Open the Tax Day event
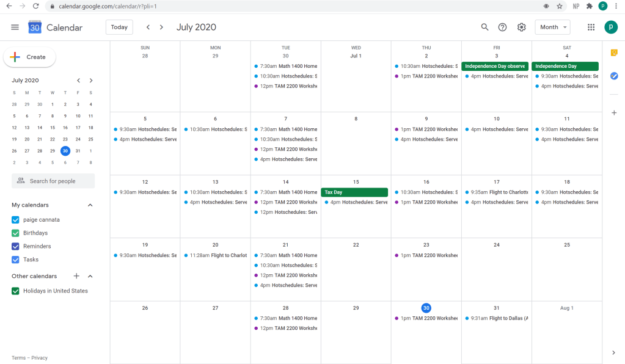 point(354,192)
